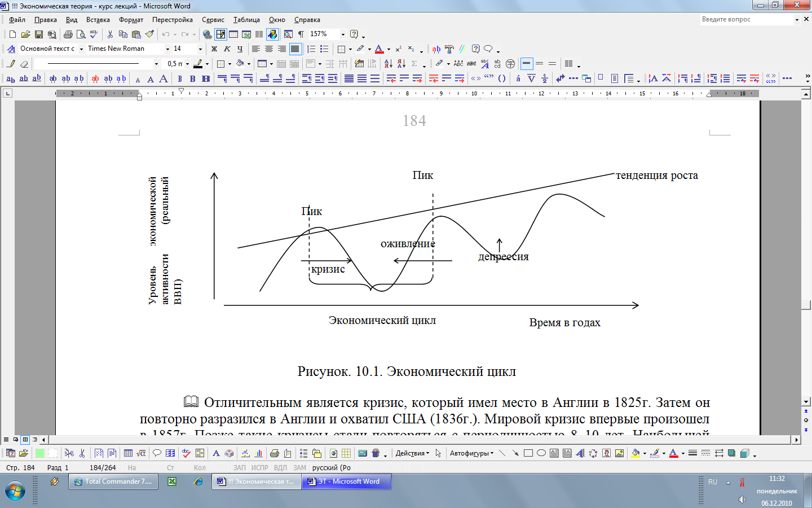Image resolution: width=812 pixels, height=508 pixels.
Task: Open the Правка menu
Action: click(46, 20)
